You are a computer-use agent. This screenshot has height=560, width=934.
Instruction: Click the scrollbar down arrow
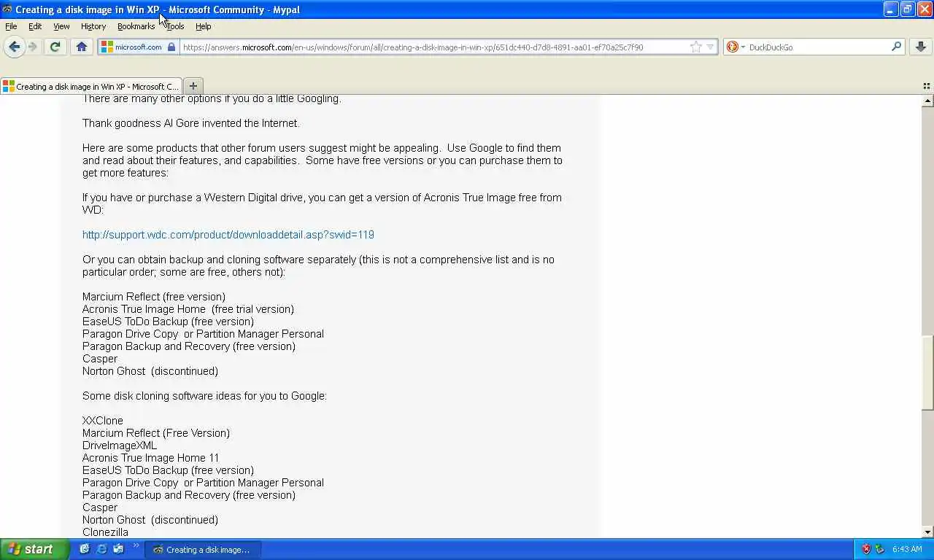(927, 532)
